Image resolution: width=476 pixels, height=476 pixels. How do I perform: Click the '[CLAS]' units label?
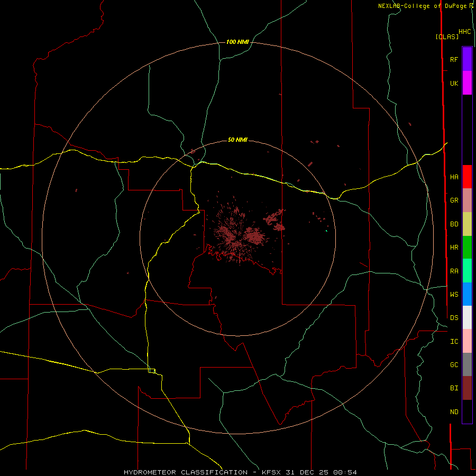(447, 36)
